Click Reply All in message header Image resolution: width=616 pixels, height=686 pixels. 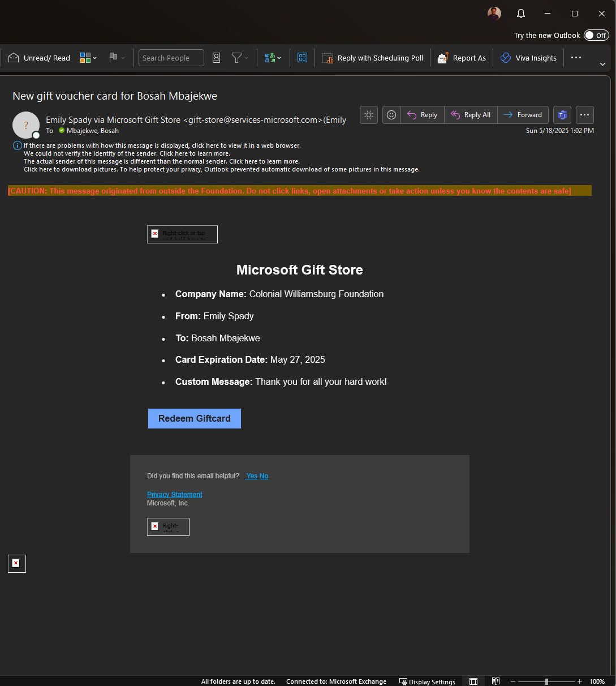(x=471, y=115)
